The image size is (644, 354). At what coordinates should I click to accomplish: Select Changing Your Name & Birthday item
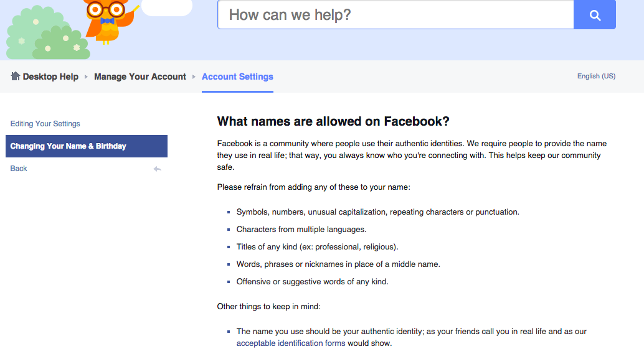69,146
